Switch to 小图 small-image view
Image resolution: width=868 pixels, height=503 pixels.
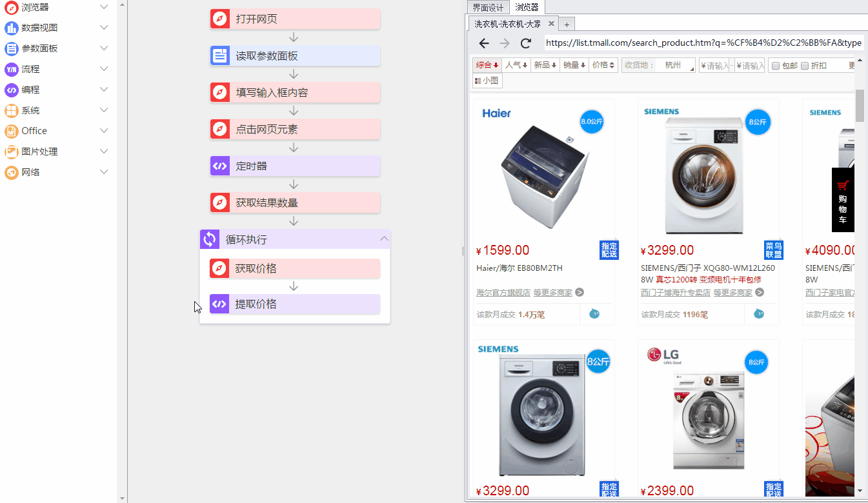487,81
